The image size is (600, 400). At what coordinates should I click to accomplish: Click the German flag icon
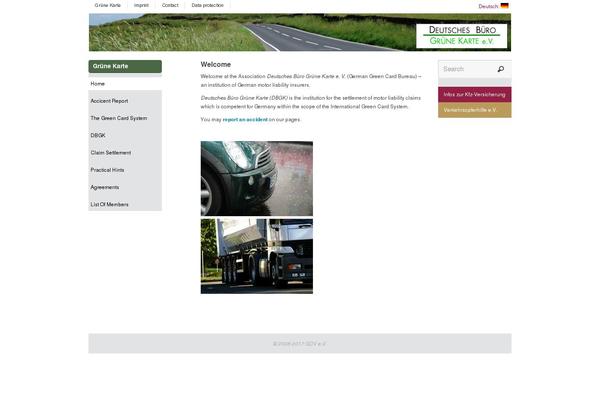505,6
